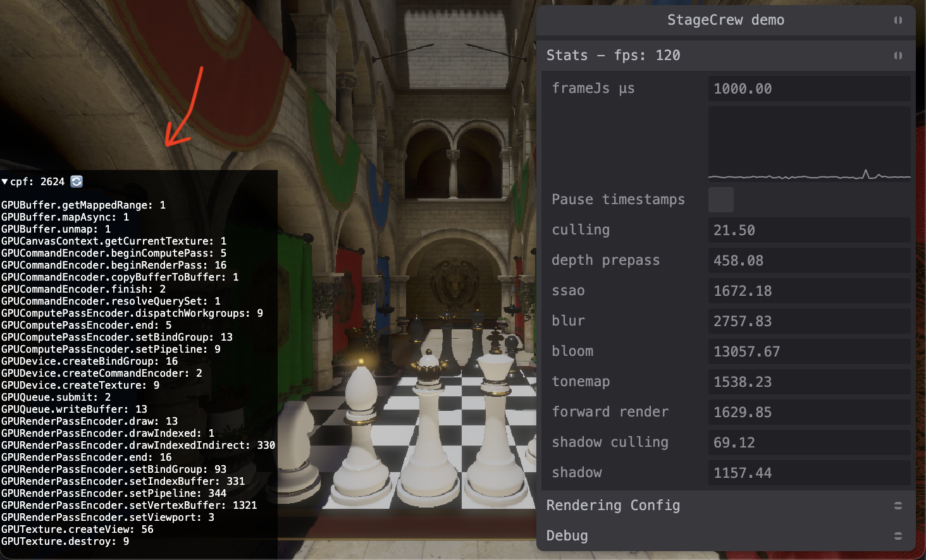Select the shadow culling value 69.12
This screenshot has height=560, width=926.
[810, 442]
